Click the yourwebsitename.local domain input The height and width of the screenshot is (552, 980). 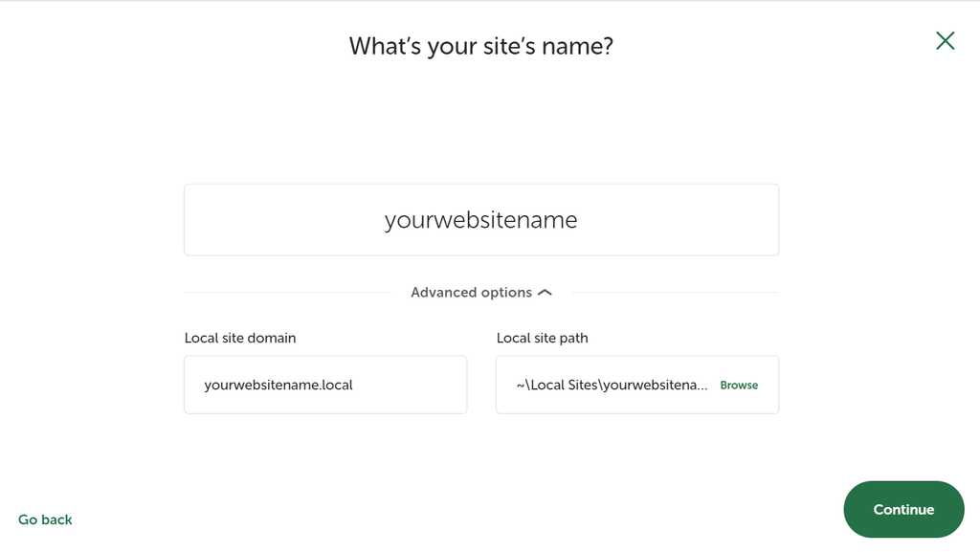coord(324,385)
